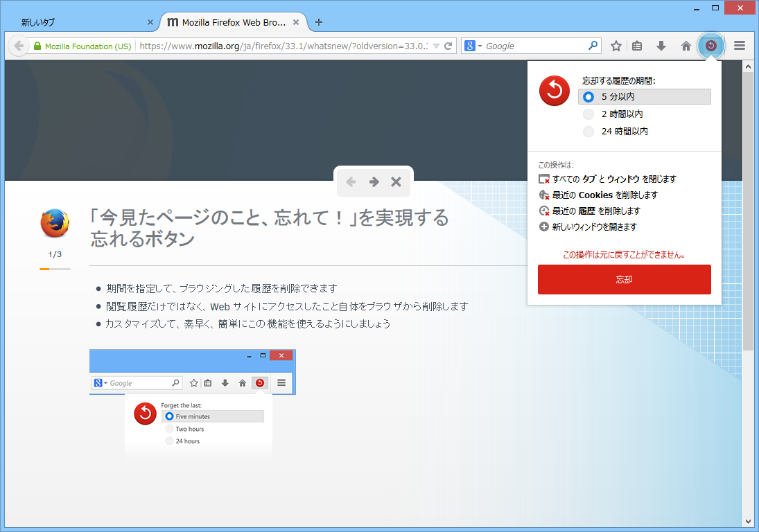This screenshot has width=759, height=532.
Task: Show bookmarks via the clipboard icon
Action: click(x=637, y=45)
